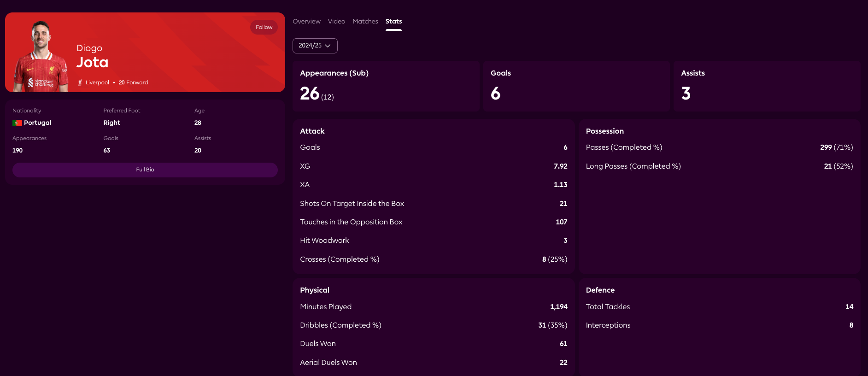868x376 pixels.
Task: Click the Age value 28
Action: [198, 123]
